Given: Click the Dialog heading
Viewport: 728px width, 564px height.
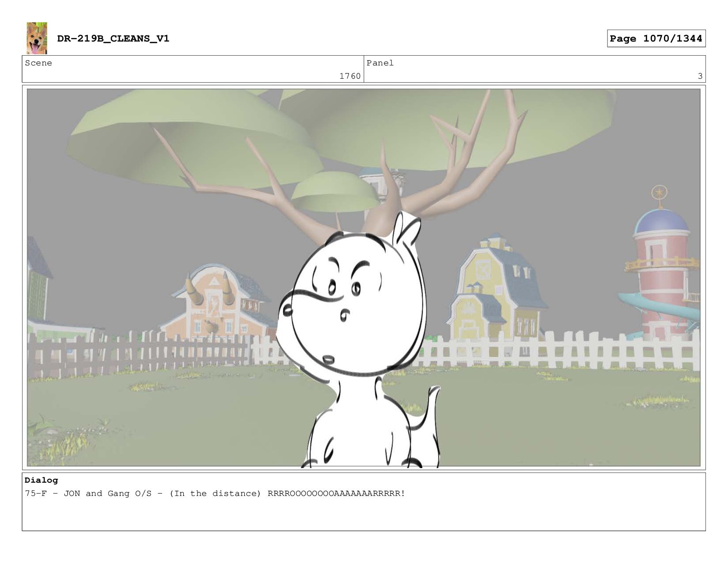Looking at the screenshot, I should [x=41, y=480].
